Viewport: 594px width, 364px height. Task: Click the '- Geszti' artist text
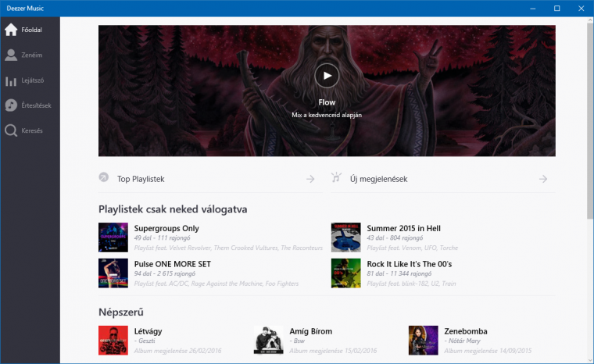(145, 341)
